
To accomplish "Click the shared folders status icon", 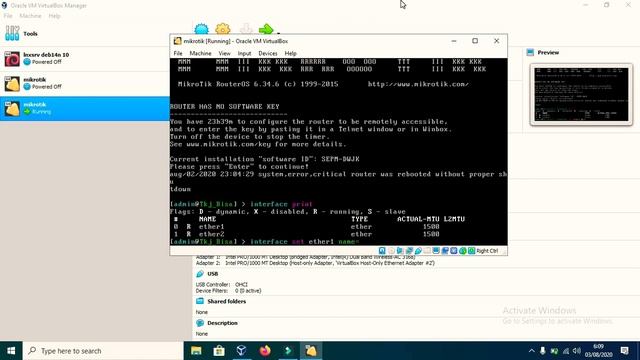I will 427,251.
